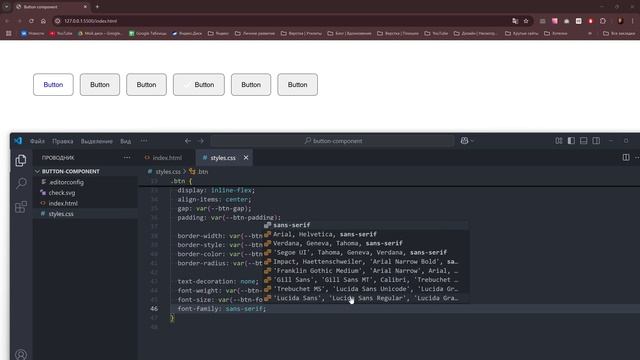The width and height of the screenshot is (640, 360).
Task: Open the Extensions view in VS Code activity bar
Action: [x=21, y=207]
